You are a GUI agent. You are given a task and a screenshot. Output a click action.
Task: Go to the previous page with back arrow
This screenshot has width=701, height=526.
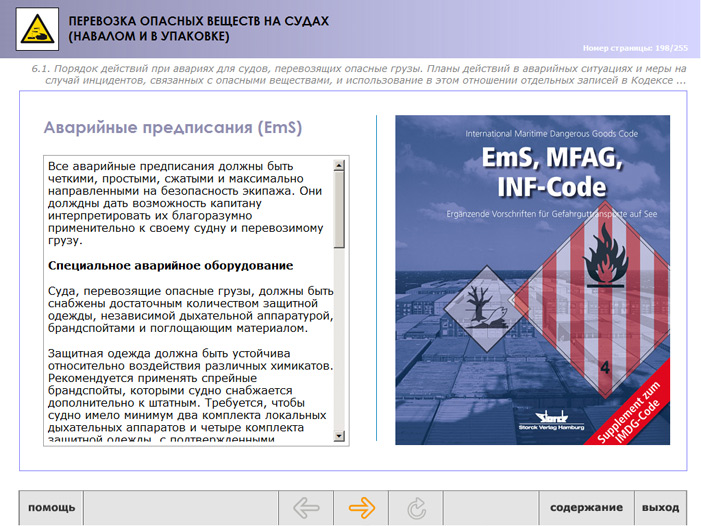click(306, 508)
